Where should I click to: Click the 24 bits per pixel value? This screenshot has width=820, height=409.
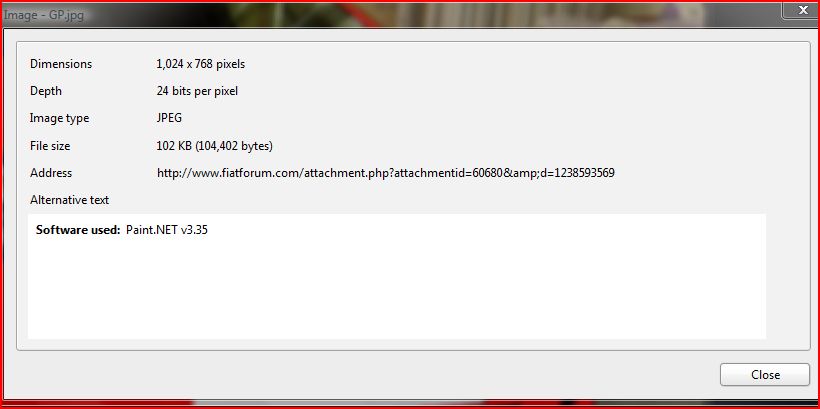click(197, 91)
